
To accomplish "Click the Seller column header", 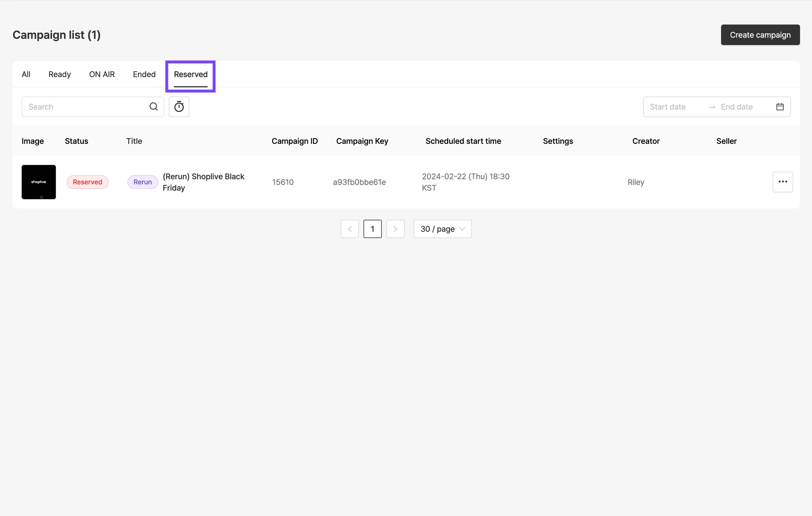I will [726, 141].
